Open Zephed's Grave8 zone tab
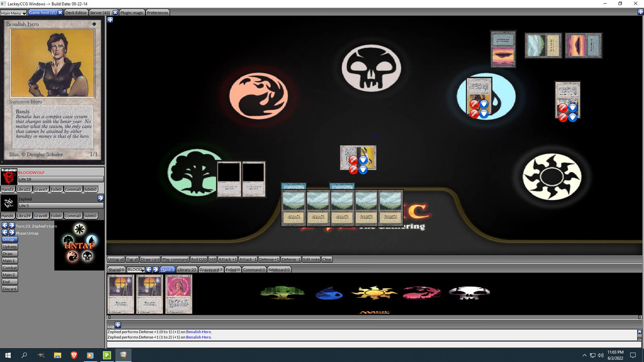The image size is (644, 362). tap(41, 216)
